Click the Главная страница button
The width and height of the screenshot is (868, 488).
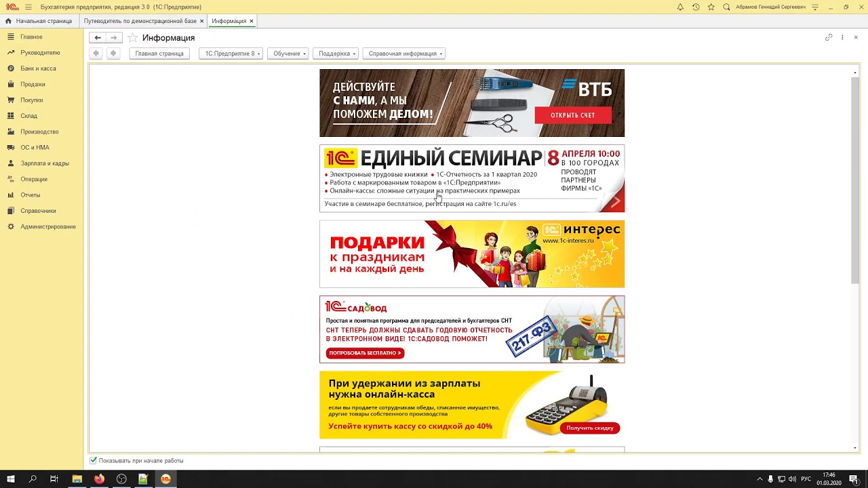[159, 54]
